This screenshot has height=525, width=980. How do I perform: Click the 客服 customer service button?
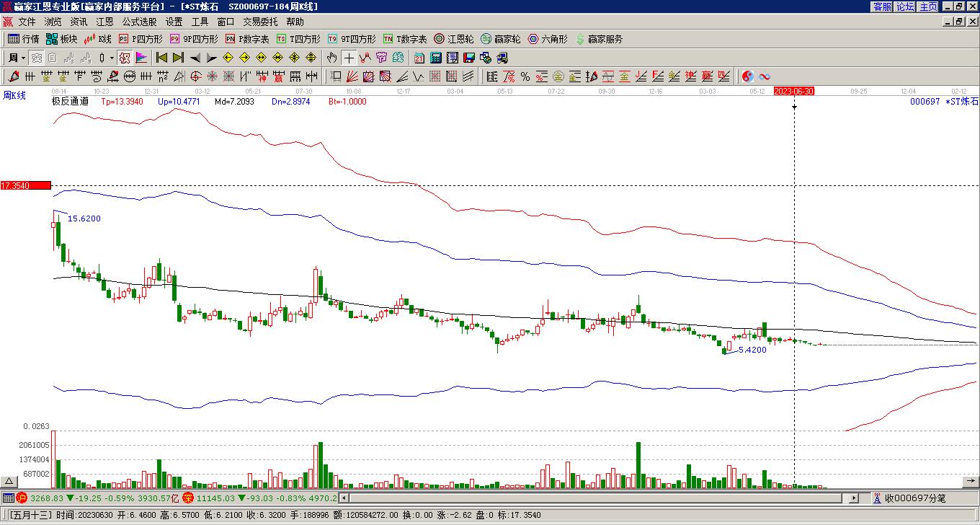coord(883,6)
